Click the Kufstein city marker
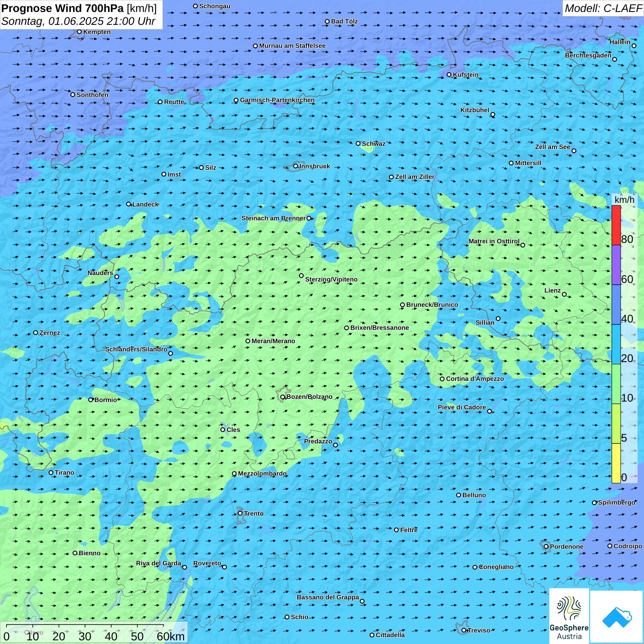 [449, 75]
